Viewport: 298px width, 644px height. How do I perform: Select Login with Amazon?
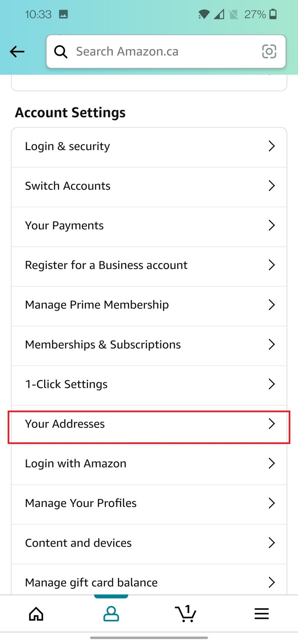76,464
